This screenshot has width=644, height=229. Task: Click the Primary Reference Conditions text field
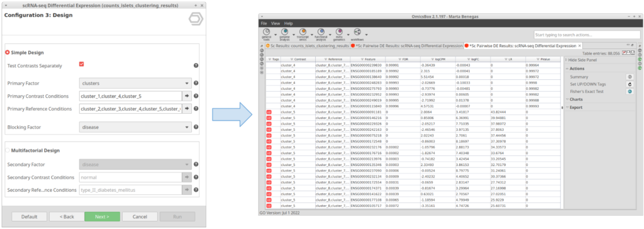point(130,109)
